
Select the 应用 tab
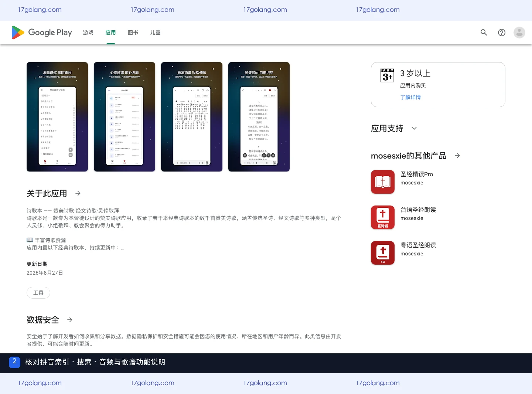110,33
